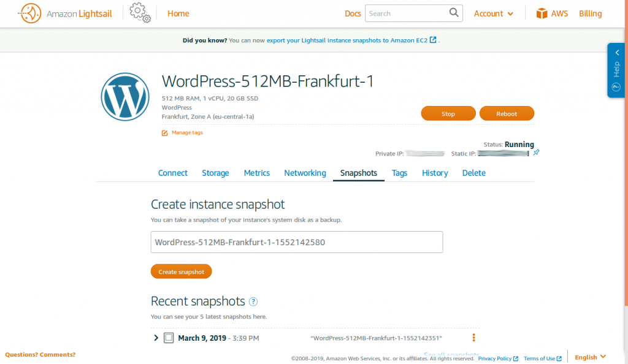Open the settings gear icon

coord(140,12)
